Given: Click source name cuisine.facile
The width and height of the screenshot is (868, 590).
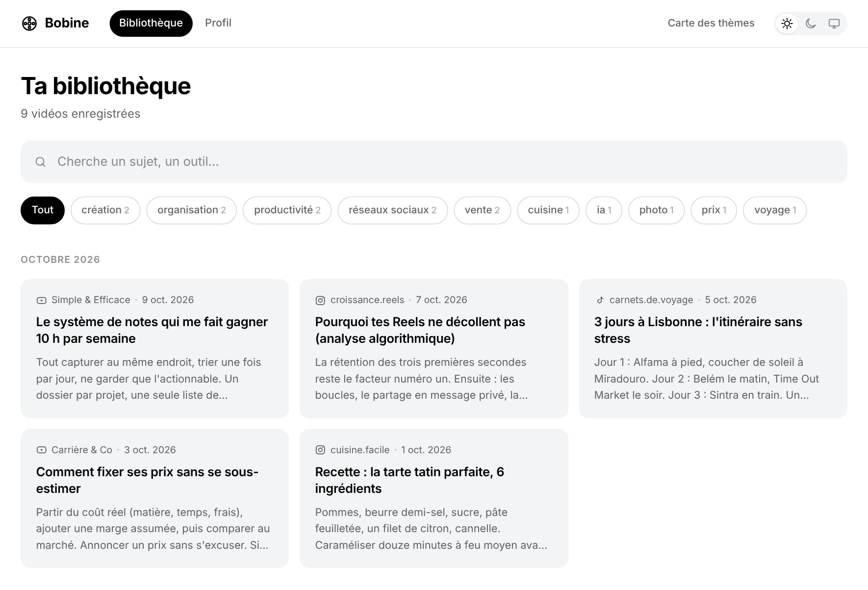Looking at the screenshot, I should point(360,450).
